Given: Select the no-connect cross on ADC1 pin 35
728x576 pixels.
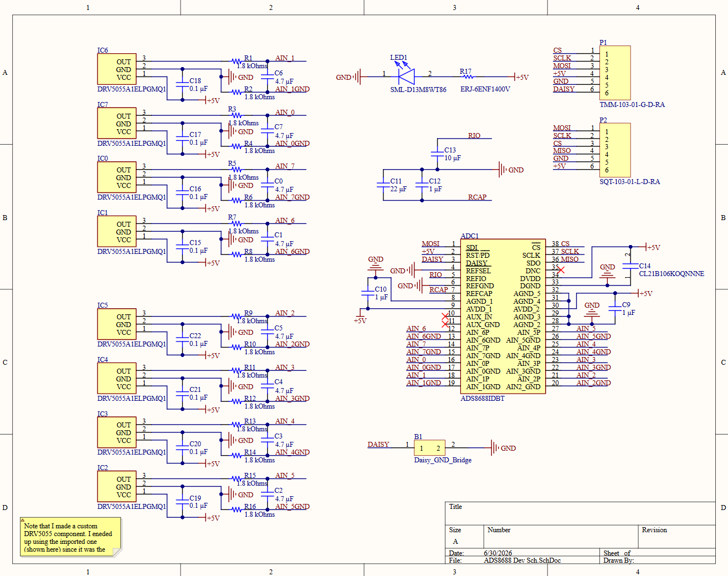Looking at the screenshot, I should (561, 270).
